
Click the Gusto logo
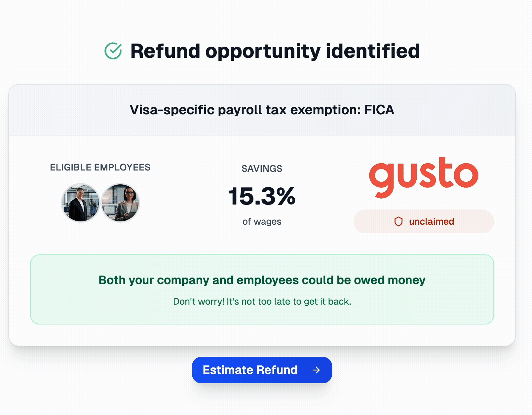(424, 177)
